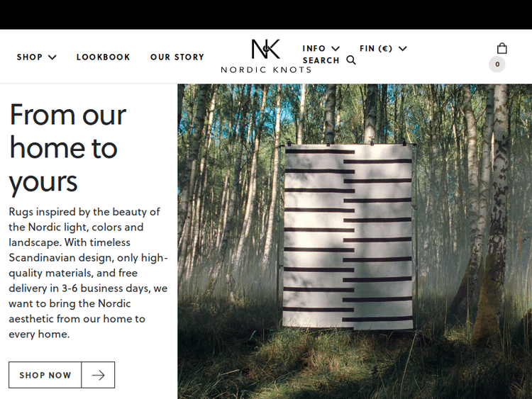Click the From our home to yours heading

pos(68,148)
